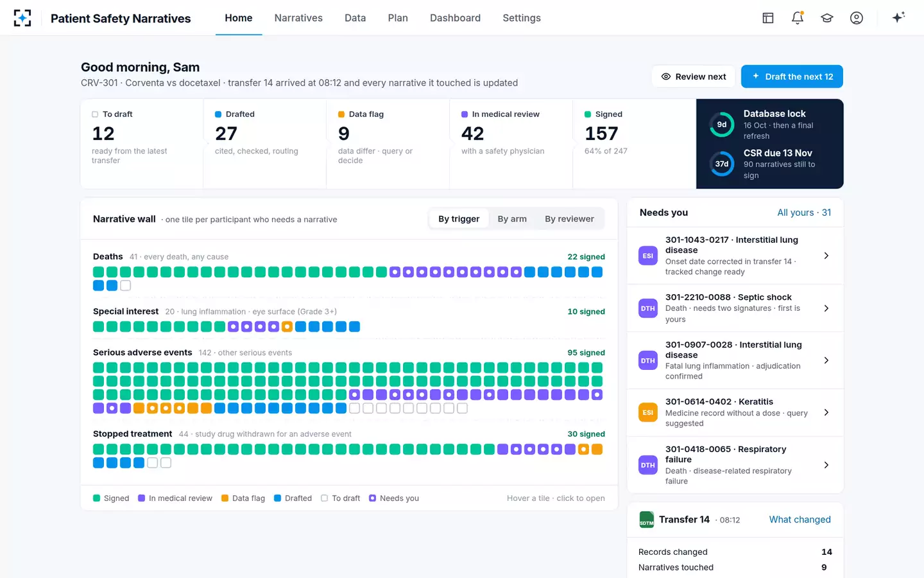This screenshot has width=924, height=578.
Task: Launch the AI sparkle assistant icon
Action: pyautogui.click(x=898, y=17)
